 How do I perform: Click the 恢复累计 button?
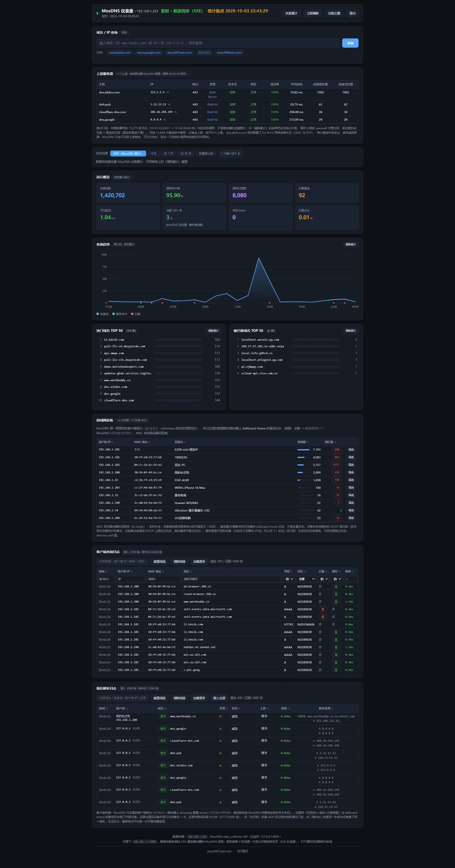pos(291,14)
